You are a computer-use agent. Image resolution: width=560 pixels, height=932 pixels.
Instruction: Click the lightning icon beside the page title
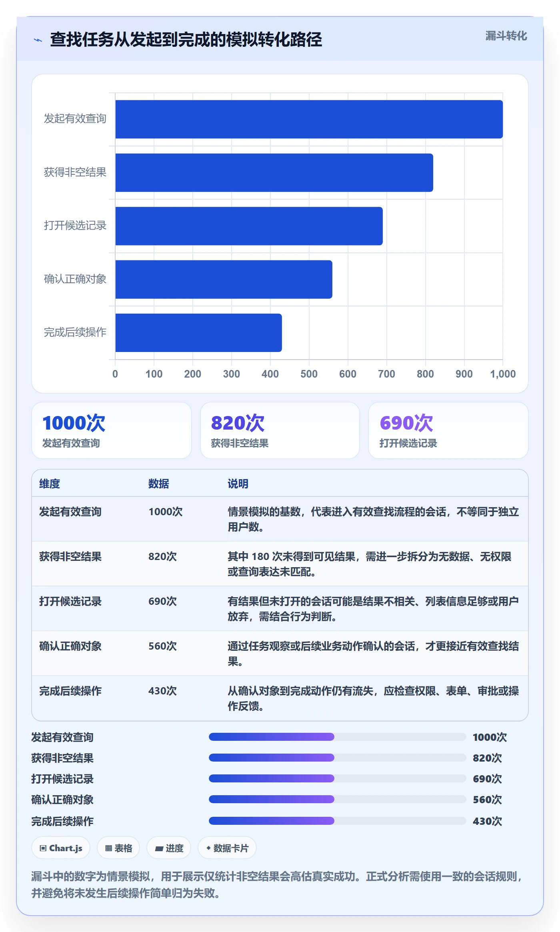pyautogui.click(x=38, y=40)
